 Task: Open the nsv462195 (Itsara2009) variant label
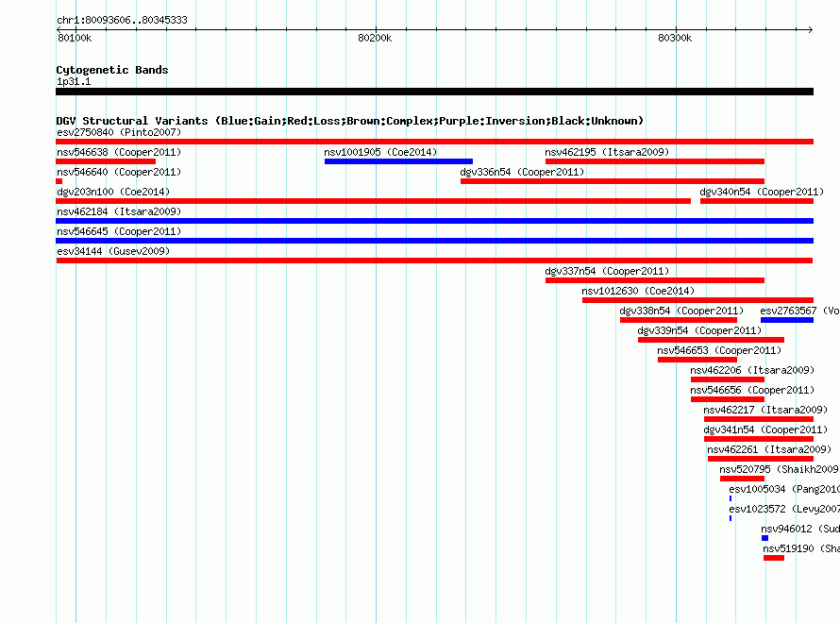[x=607, y=152]
